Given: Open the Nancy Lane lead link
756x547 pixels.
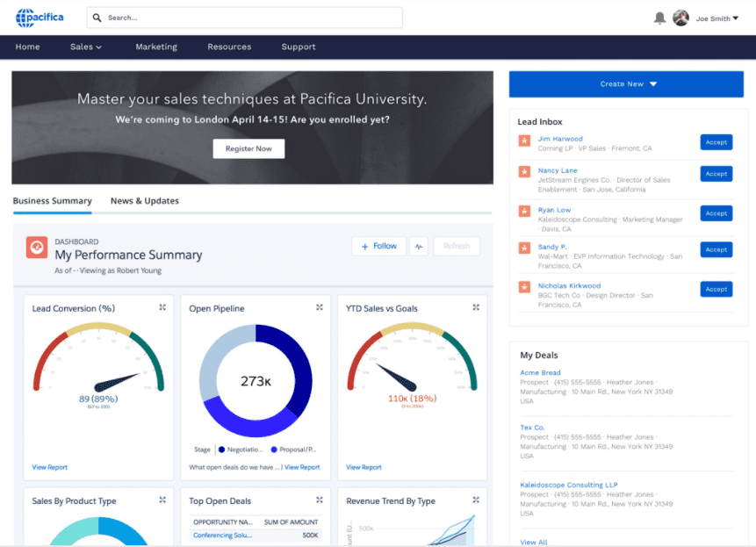Looking at the screenshot, I should (x=558, y=170).
